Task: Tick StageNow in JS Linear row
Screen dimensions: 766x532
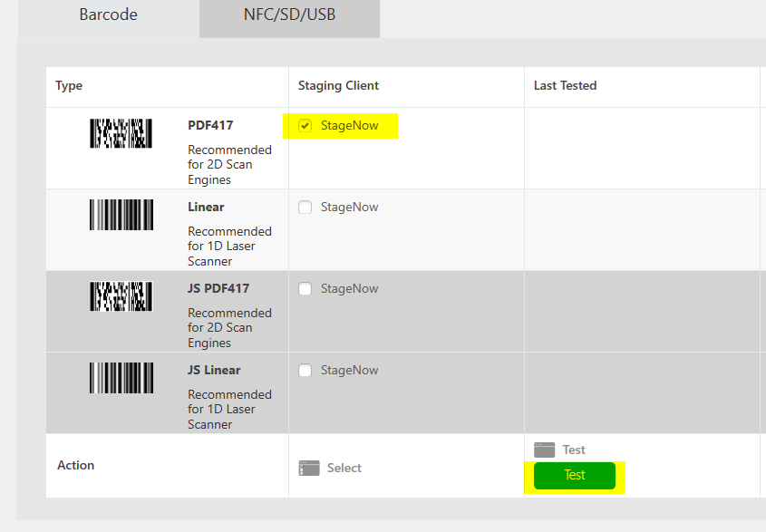Action: [x=305, y=371]
